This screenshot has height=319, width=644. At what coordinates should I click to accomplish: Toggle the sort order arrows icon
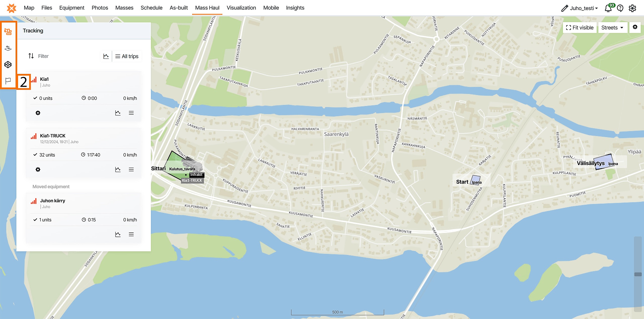point(31,56)
